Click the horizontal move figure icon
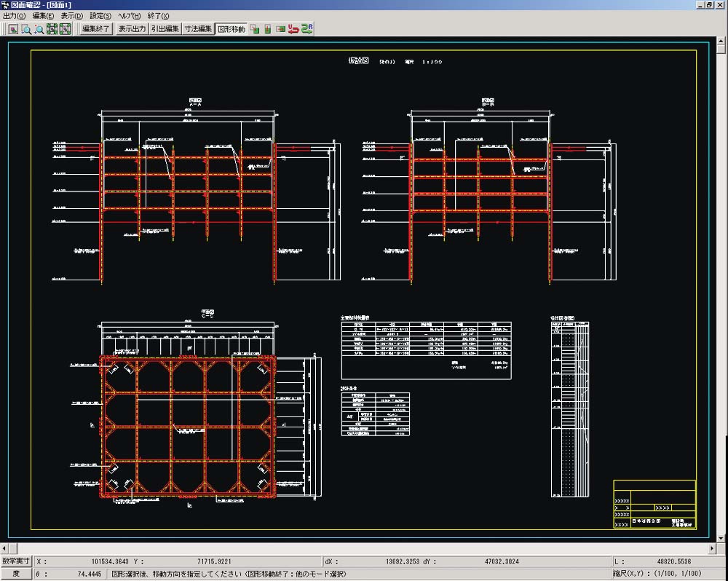The height and width of the screenshot is (581, 728). click(280, 29)
